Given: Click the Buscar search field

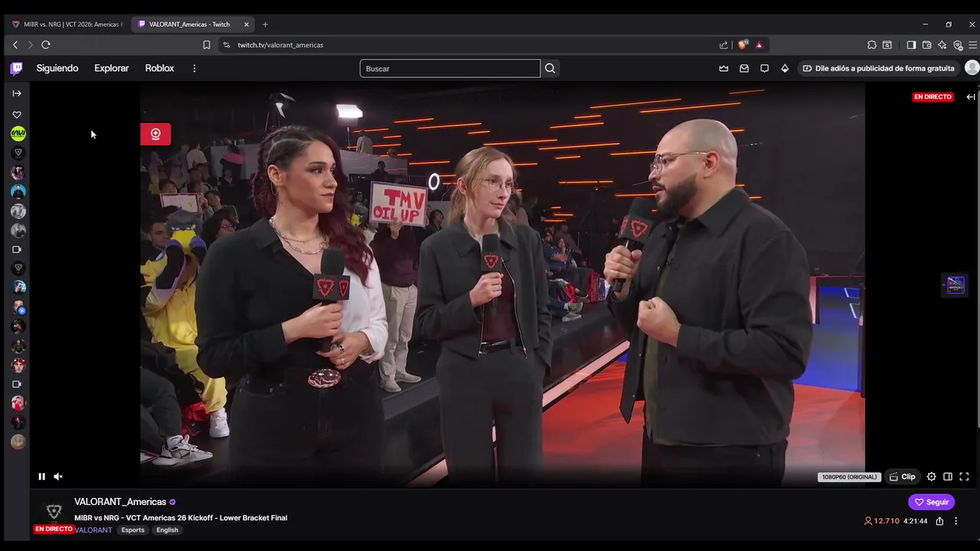Looking at the screenshot, I should (450, 69).
